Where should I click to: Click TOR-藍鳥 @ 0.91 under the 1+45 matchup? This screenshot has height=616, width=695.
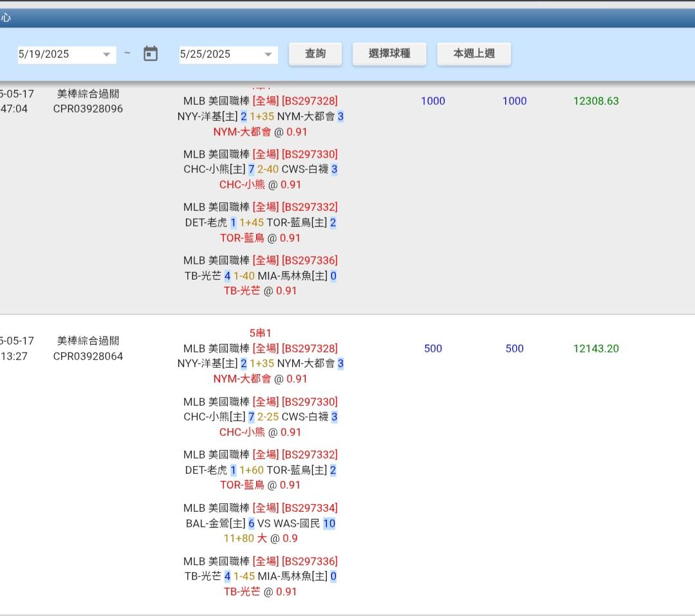(260, 239)
